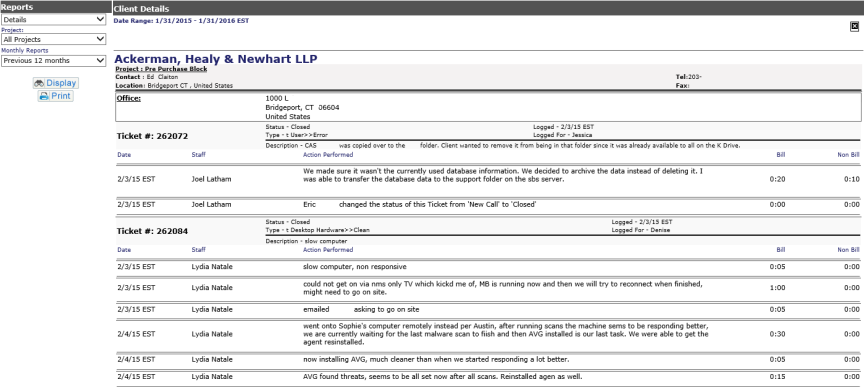Click 'slow computer, non responsive' action text
Viewport: 864px width, 387px height.
coord(355,267)
